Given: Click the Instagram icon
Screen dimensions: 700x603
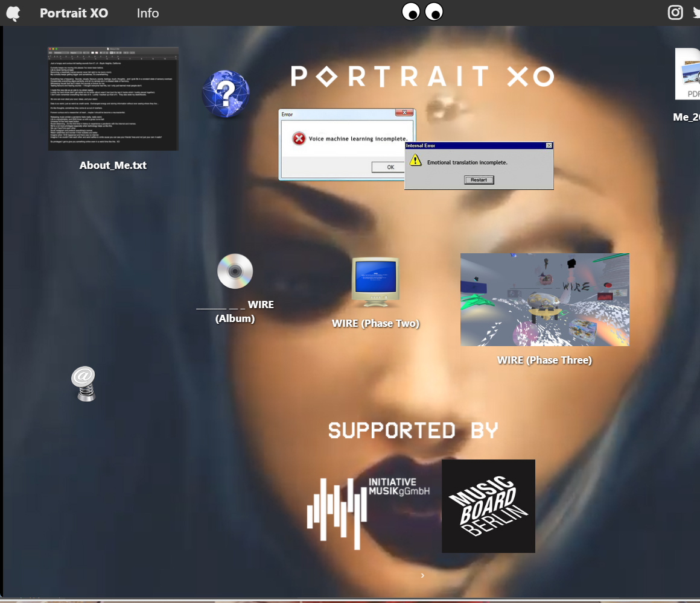Looking at the screenshot, I should (x=675, y=12).
